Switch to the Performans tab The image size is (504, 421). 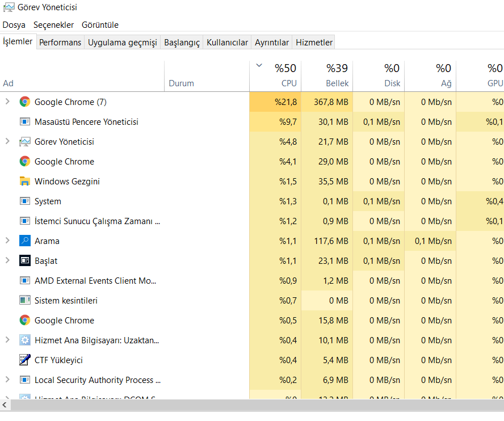click(60, 43)
